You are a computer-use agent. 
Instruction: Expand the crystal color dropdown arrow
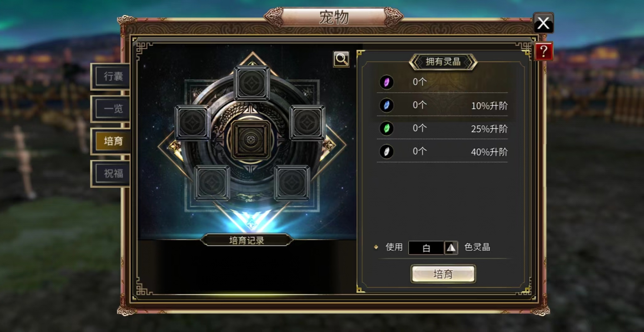451,248
